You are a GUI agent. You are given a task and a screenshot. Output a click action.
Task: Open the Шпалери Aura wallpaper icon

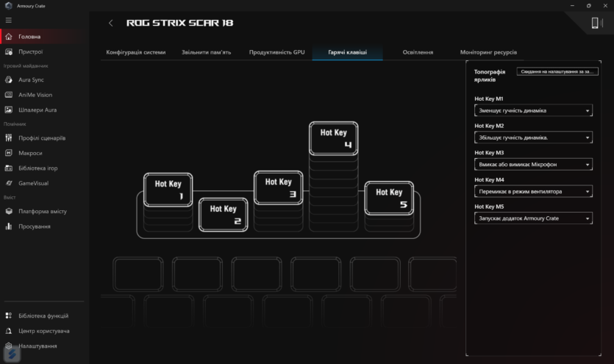[9, 110]
